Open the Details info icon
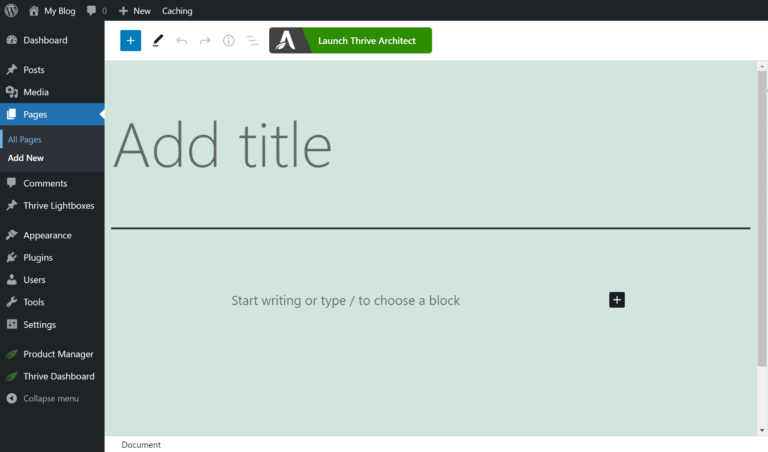Viewport: 768px width, 452px height. (x=228, y=41)
